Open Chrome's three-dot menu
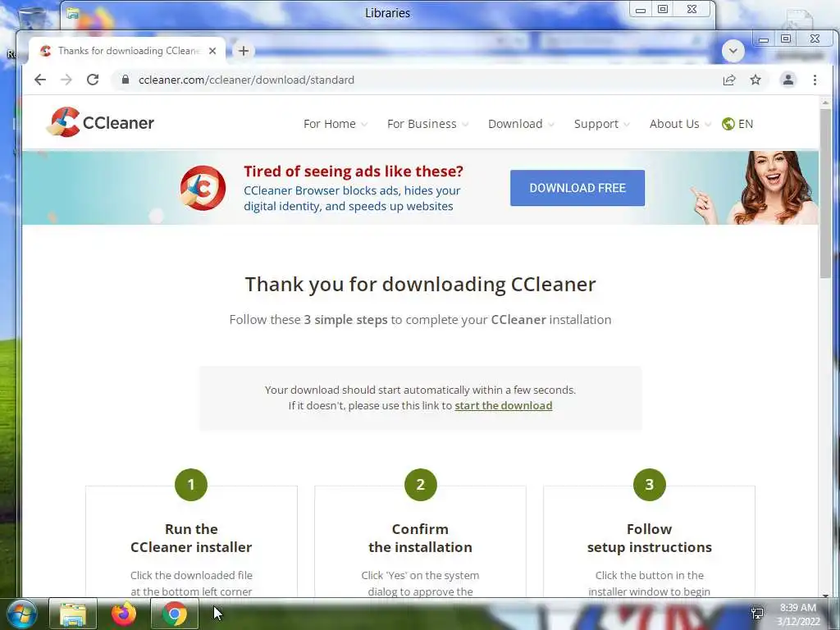The height and width of the screenshot is (630, 840). (x=815, y=80)
